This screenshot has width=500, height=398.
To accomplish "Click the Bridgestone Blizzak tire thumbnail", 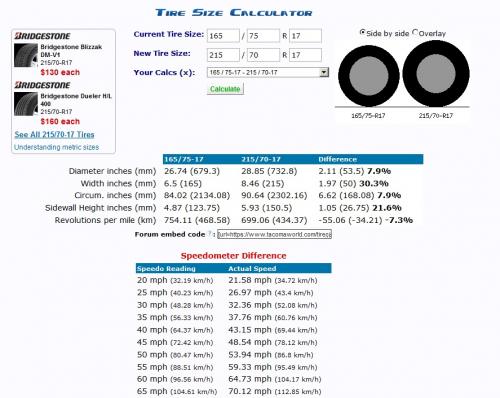I will point(26,55).
